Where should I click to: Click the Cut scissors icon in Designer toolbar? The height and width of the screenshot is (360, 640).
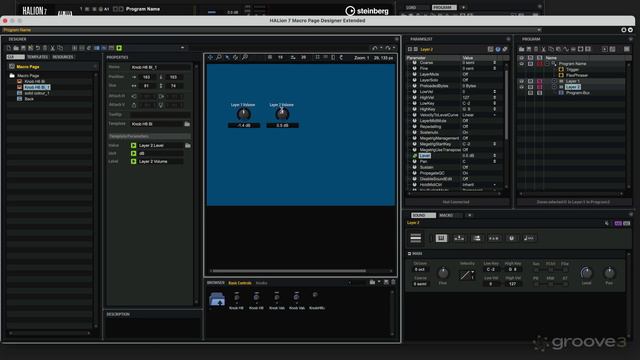[x=53, y=48]
